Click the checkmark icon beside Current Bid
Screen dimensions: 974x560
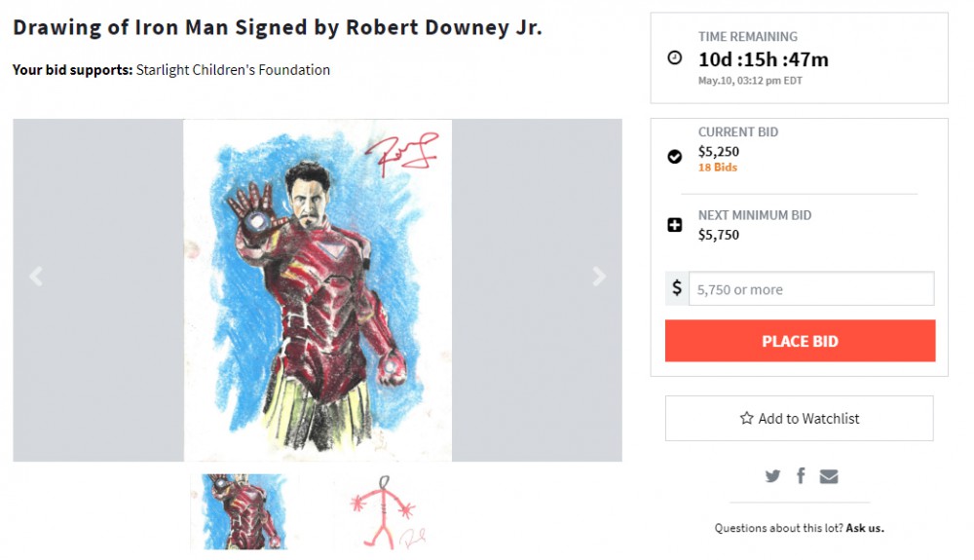point(675,156)
